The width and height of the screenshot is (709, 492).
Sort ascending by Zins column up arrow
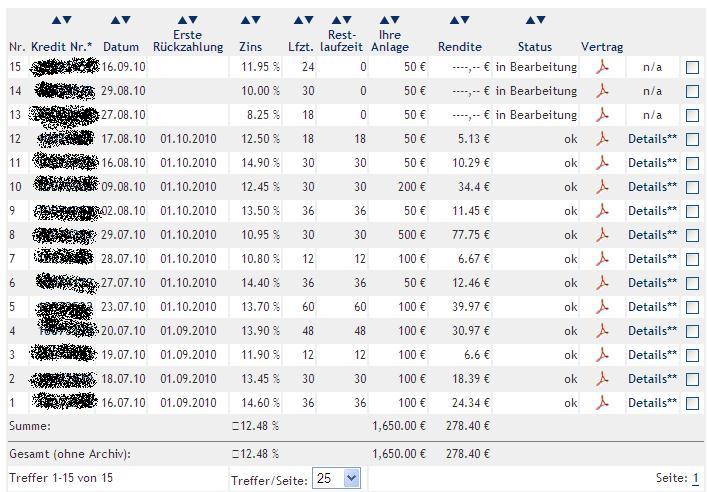[x=245, y=20]
